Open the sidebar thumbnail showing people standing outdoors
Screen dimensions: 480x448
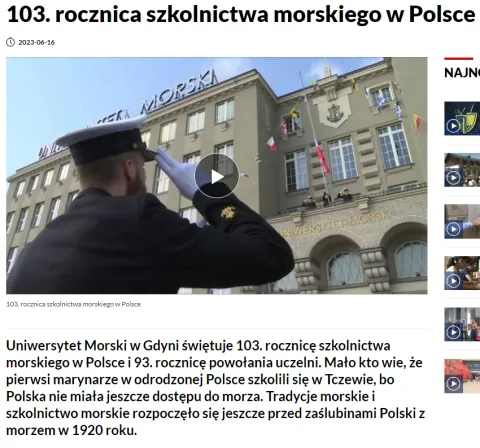click(462, 325)
